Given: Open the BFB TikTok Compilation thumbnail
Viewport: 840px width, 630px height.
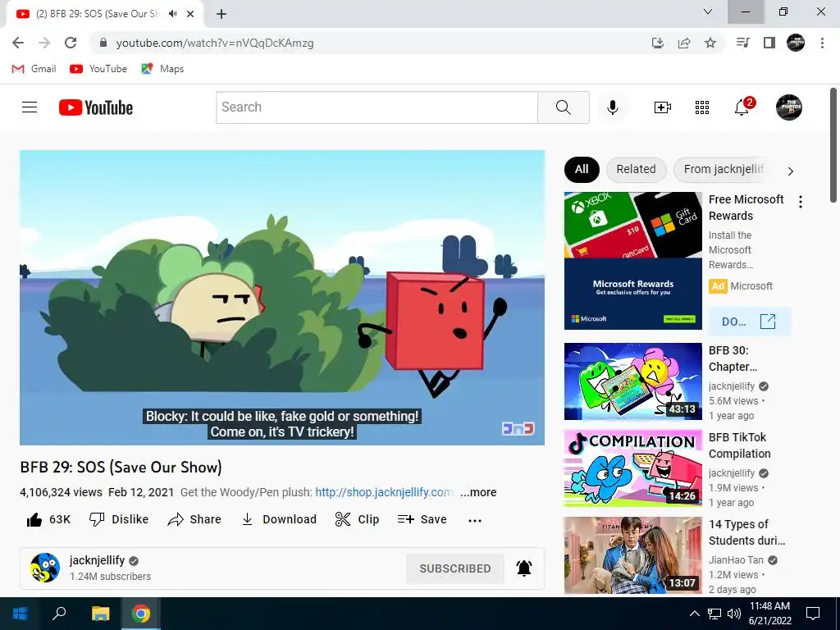Looking at the screenshot, I should click(632, 468).
